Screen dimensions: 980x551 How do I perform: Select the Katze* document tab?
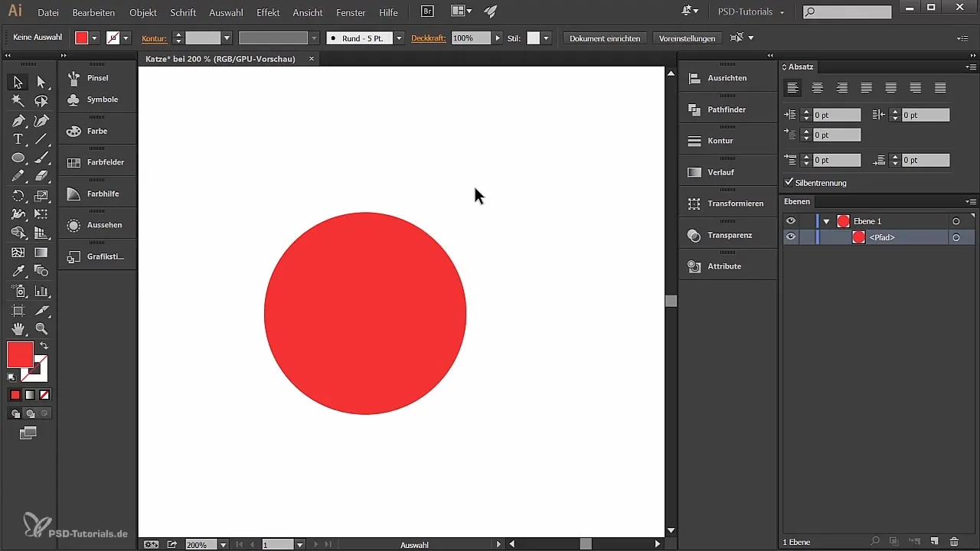(x=220, y=59)
